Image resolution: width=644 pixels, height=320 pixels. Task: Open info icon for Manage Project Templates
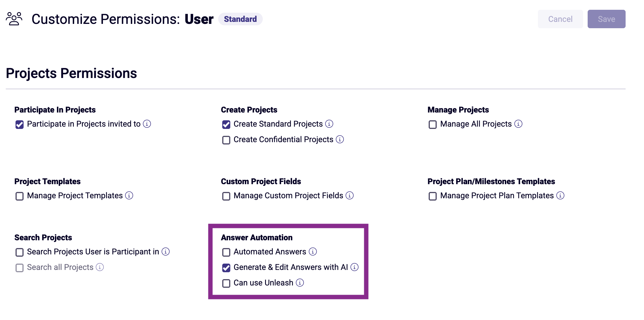(x=129, y=195)
